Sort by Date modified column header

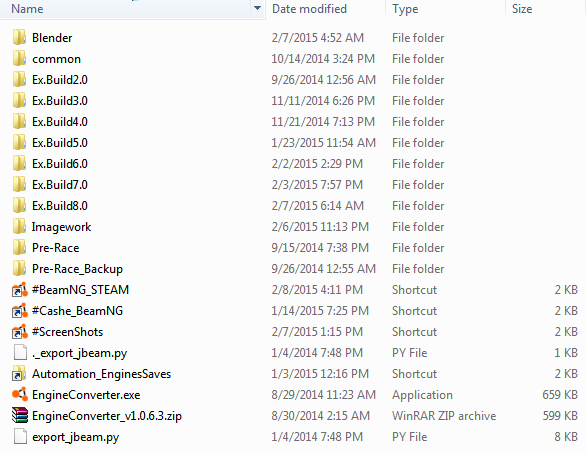[309, 9]
